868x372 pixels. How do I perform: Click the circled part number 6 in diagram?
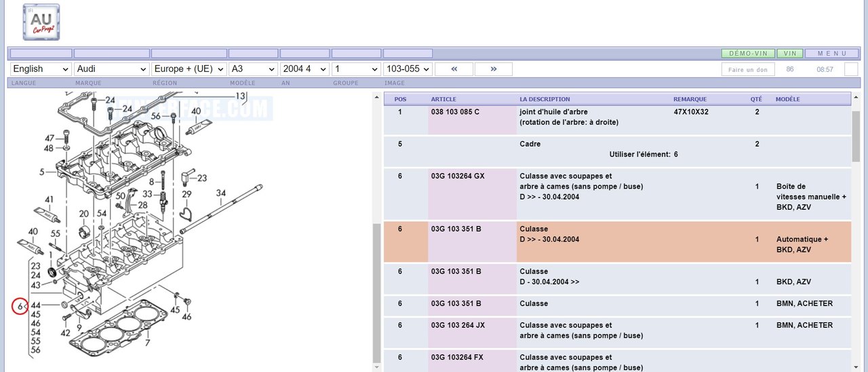pyautogui.click(x=20, y=307)
